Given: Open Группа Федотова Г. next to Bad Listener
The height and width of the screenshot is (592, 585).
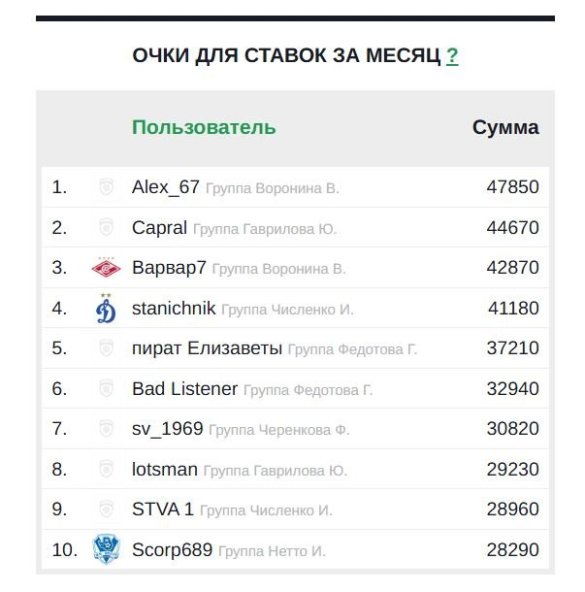Looking at the screenshot, I should (x=308, y=390).
